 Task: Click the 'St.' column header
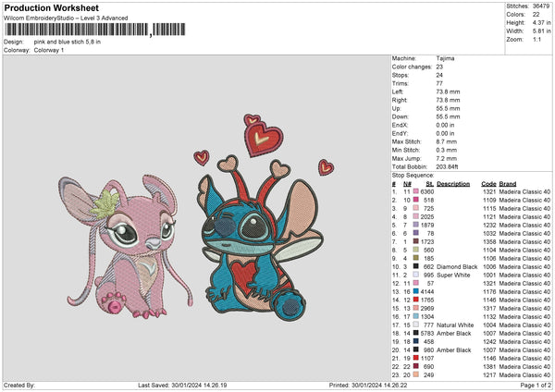point(430,184)
